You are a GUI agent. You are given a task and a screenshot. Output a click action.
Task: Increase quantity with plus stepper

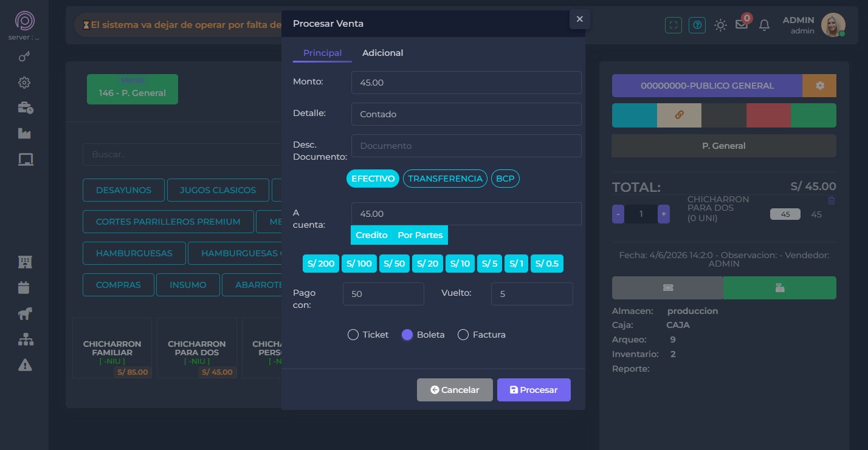click(x=664, y=214)
